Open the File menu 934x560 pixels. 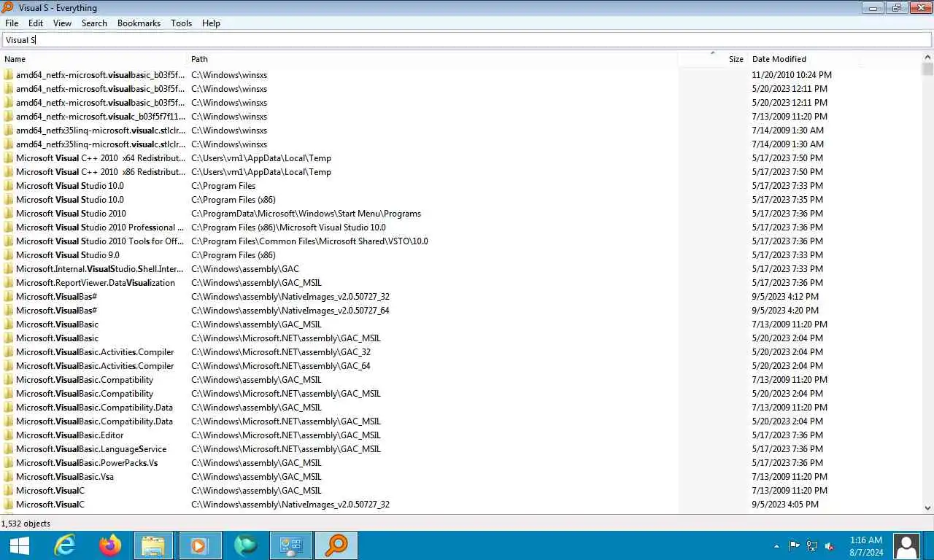pyautogui.click(x=12, y=23)
